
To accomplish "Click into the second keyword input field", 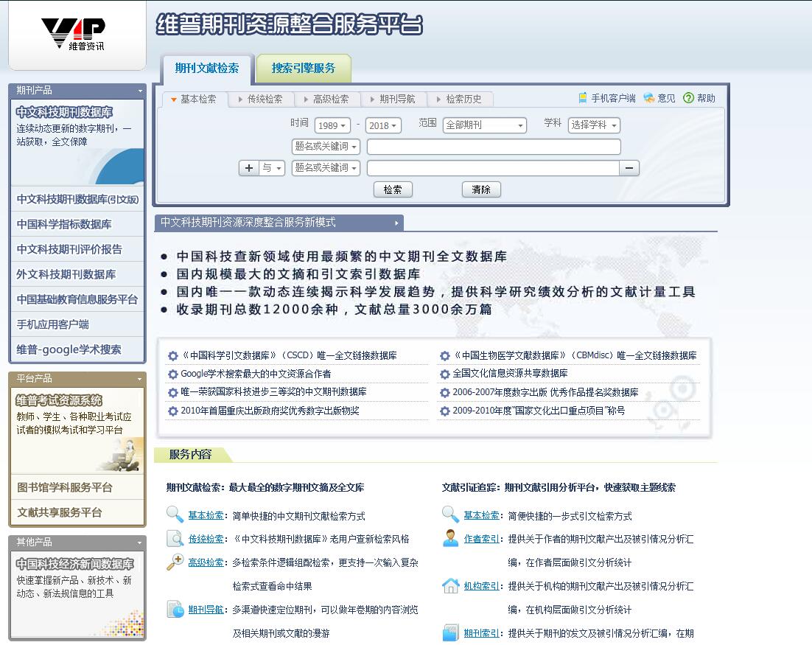I will tap(493, 168).
